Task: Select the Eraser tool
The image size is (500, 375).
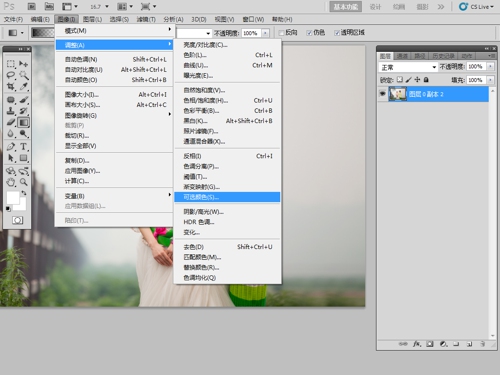Action: pos(11,122)
